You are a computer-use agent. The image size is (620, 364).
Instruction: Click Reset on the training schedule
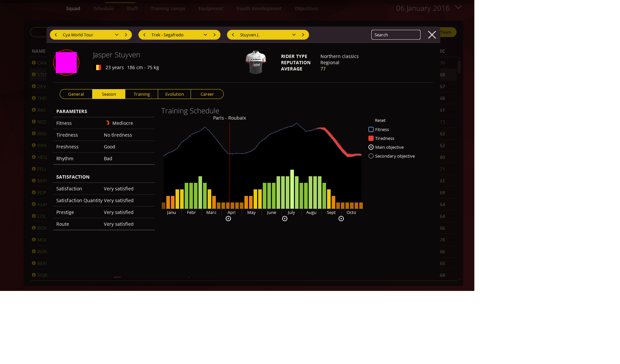380,121
